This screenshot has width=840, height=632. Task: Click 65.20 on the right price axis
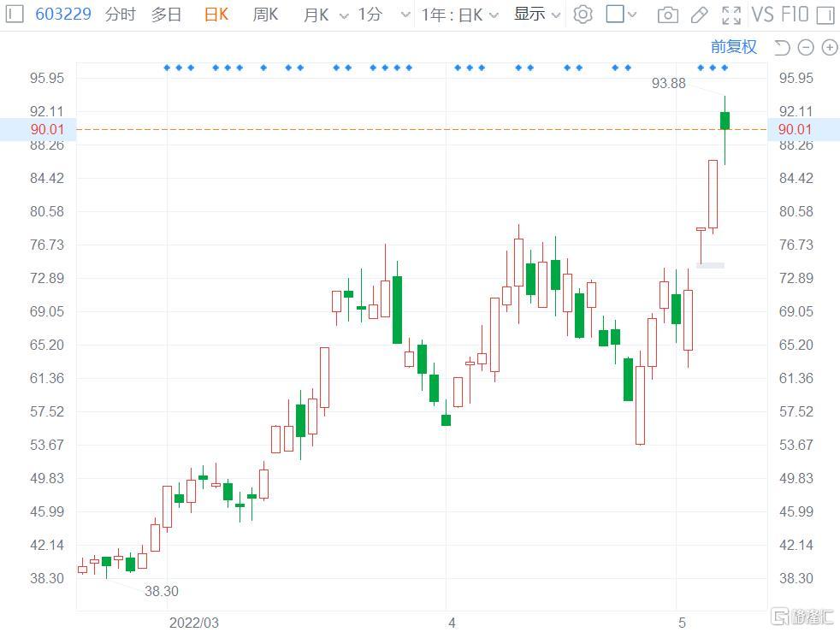click(796, 345)
